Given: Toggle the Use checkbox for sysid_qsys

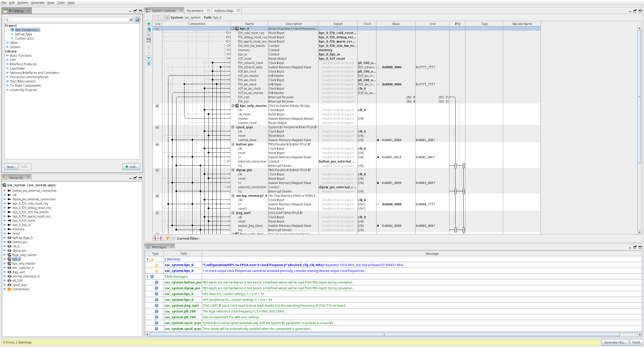Looking at the screenshot, I should pos(157,127).
